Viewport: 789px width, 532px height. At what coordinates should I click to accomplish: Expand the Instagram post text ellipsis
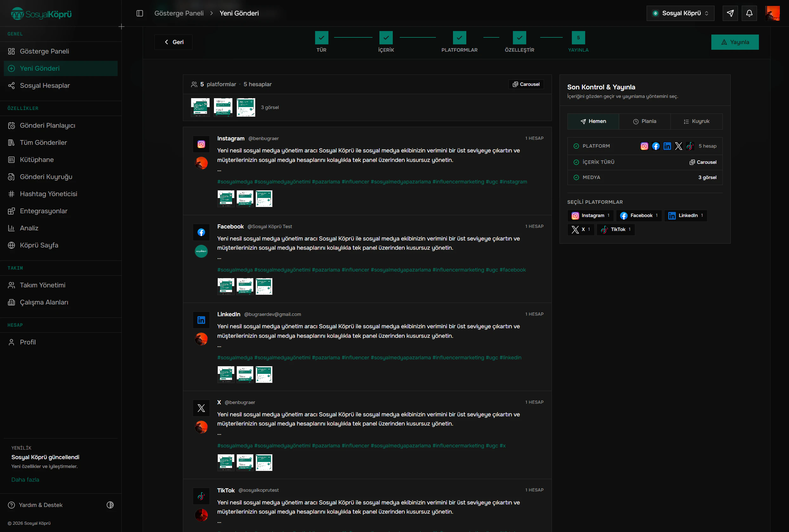[219, 170]
